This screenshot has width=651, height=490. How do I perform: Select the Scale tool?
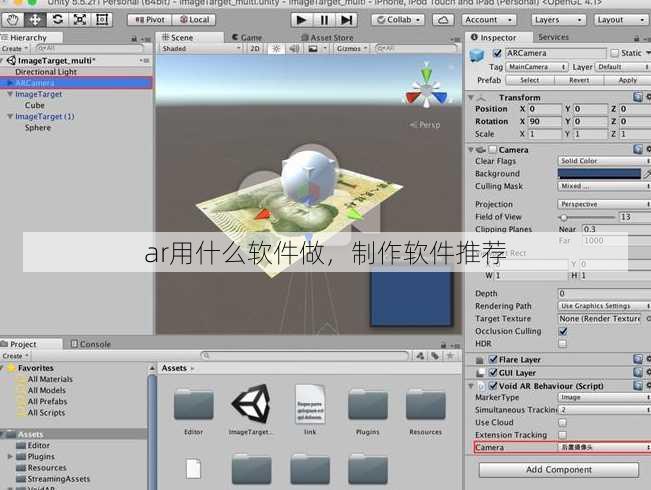tap(80, 20)
